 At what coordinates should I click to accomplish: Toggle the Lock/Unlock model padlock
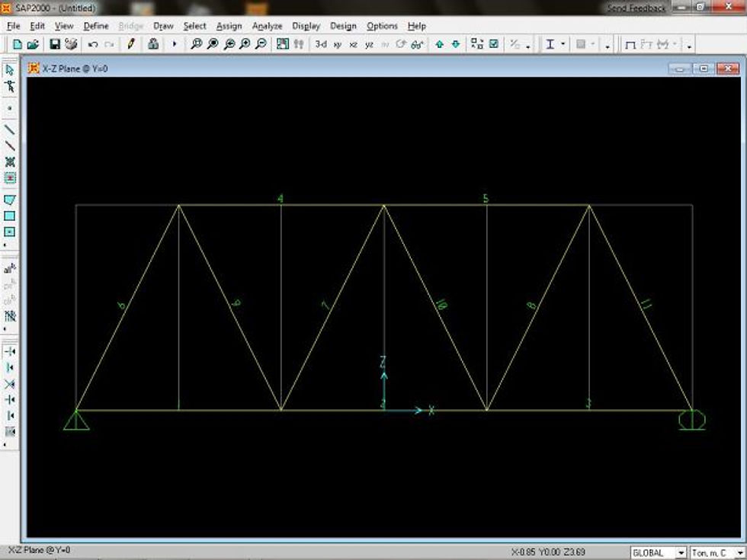153,44
